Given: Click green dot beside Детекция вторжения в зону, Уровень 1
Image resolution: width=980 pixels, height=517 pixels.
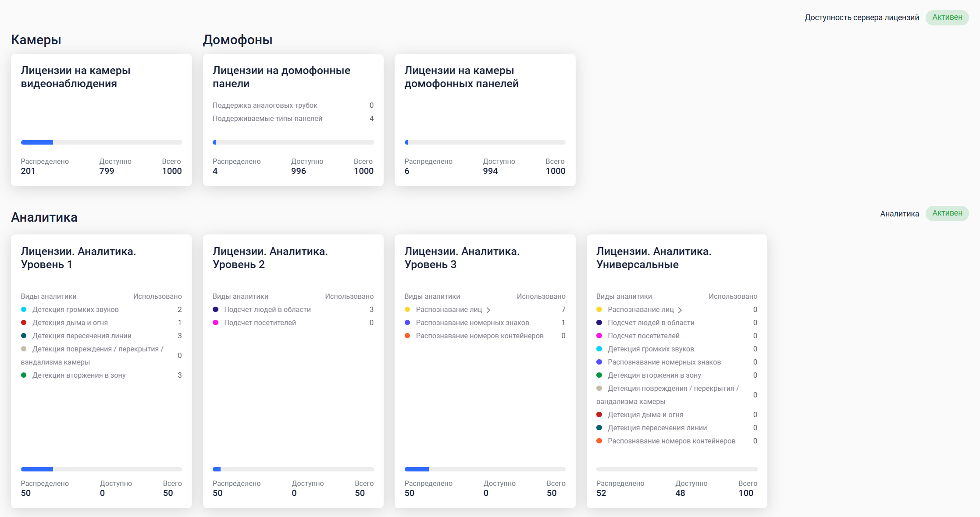Looking at the screenshot, I should [24, 375].
